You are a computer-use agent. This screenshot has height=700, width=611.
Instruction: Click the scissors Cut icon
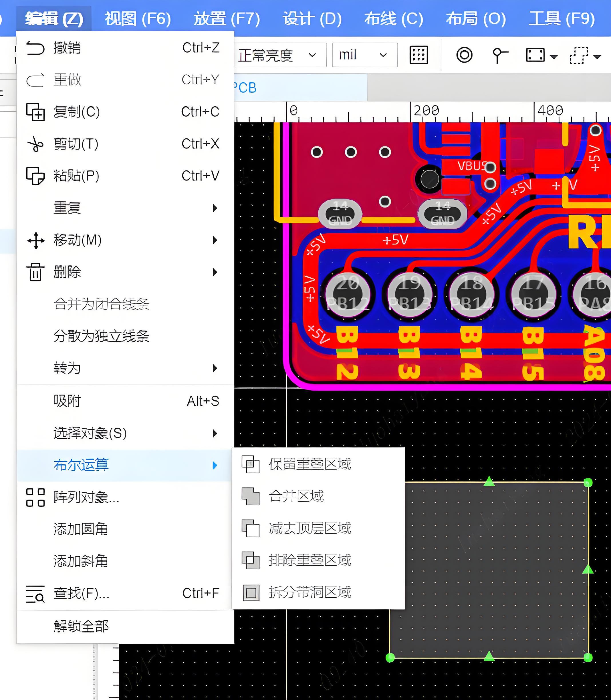click(35, 144)
